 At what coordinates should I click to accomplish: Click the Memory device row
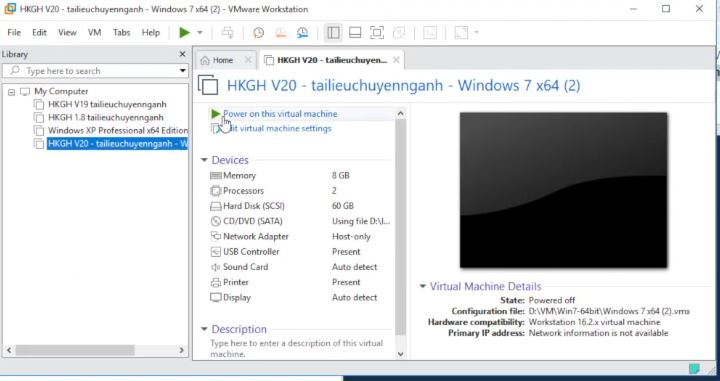click(300, 175)
